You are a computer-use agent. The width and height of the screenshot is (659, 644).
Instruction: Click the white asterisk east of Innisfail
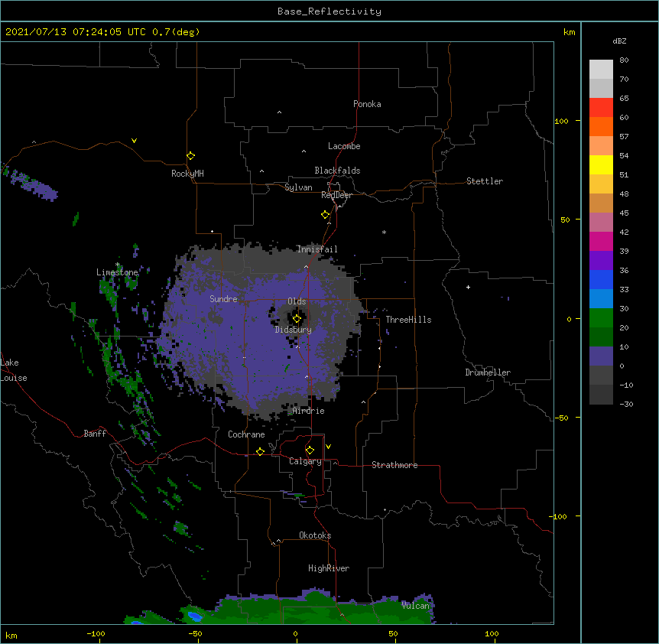[x=384, y=232]
